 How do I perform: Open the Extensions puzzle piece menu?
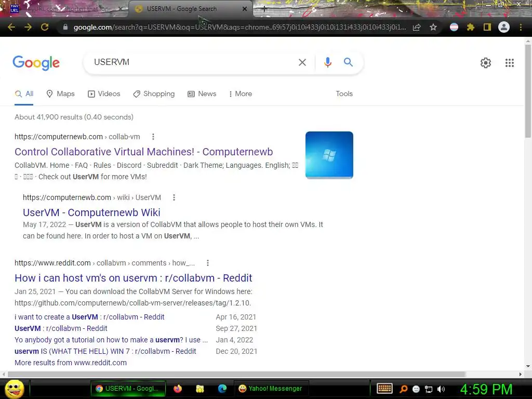point(471,27)
